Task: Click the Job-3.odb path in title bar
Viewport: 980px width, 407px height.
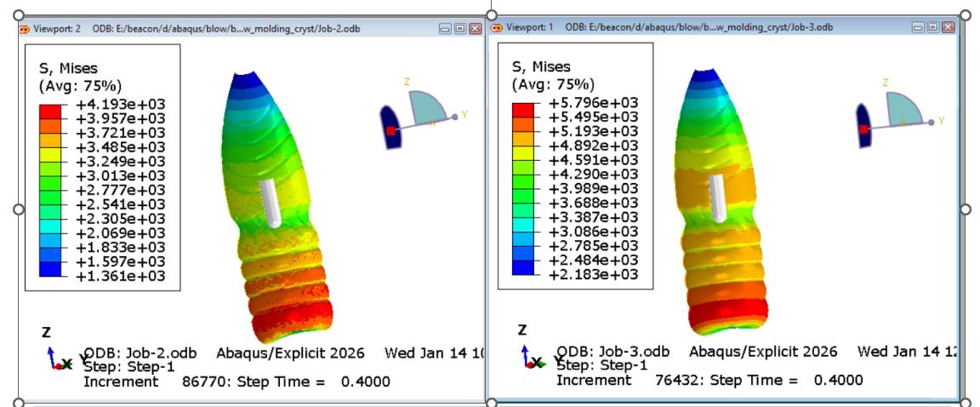Action: point(699,27)
